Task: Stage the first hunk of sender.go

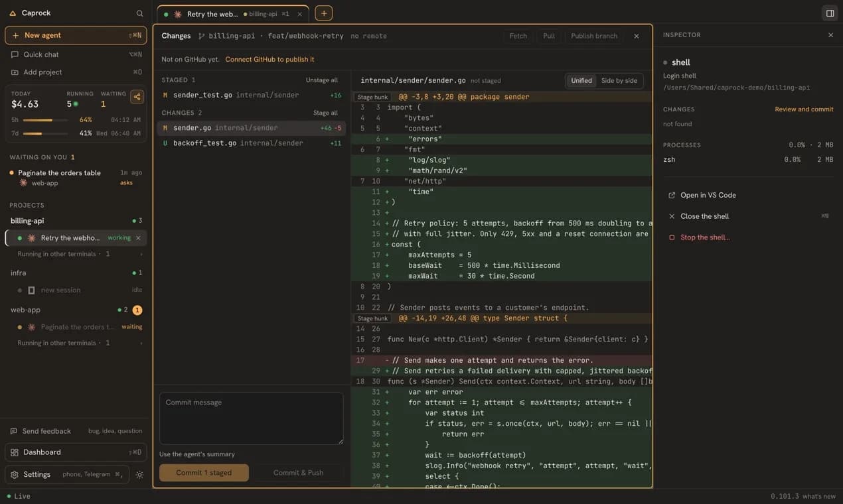Action: [x=372, y=97]
